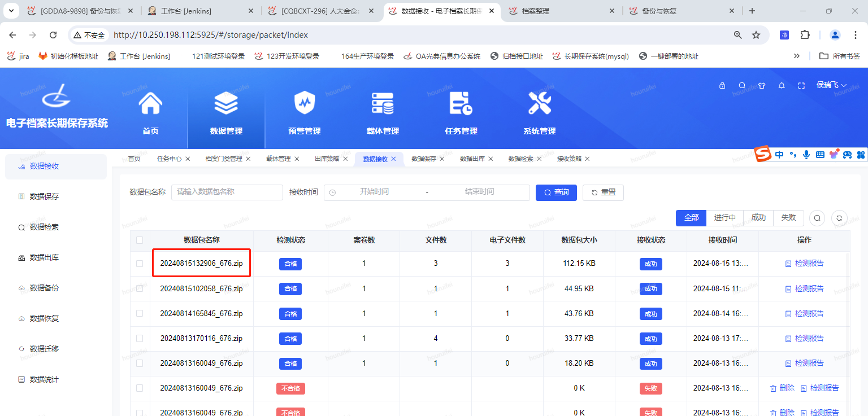
Task: Open the 开始时间 start date picker
Action: click(x=374, y=192)
